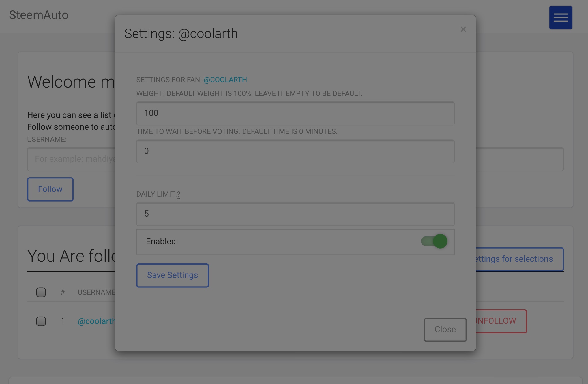Open the @COOLARTH fan link in settings
This screenshot has width=588, height=384.
click(225, 80)
